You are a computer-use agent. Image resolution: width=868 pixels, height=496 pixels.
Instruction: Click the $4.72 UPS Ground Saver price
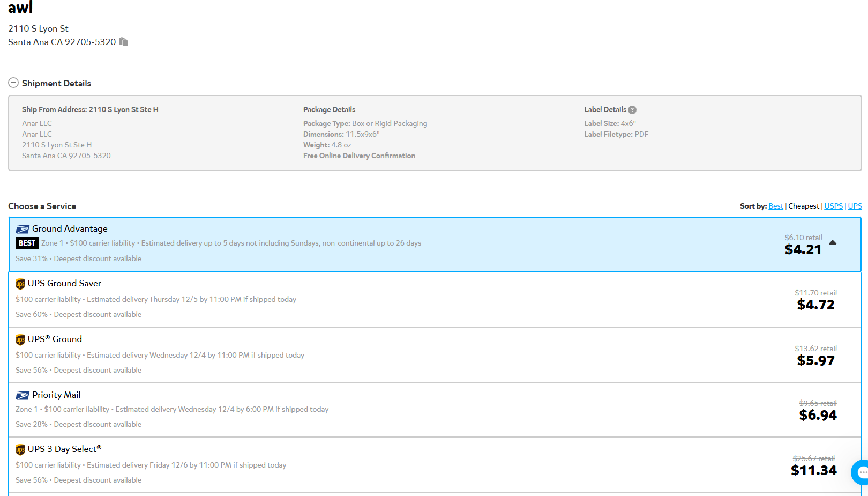tap(815, 305)
